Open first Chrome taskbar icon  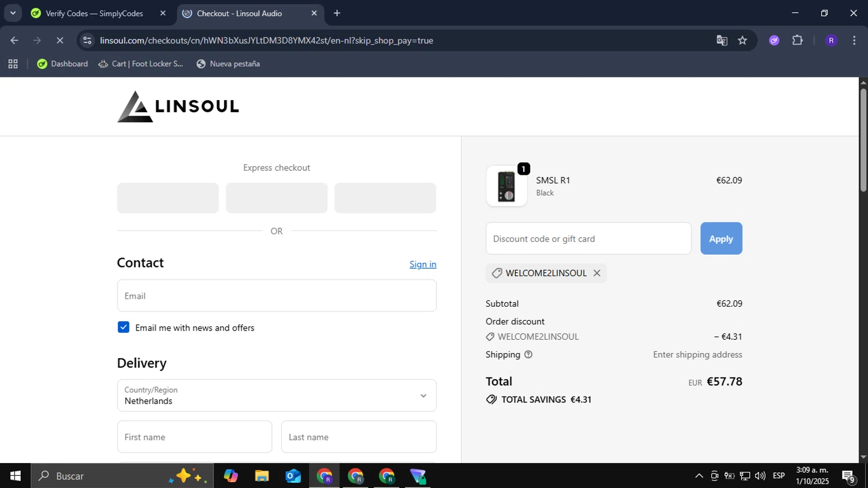(x=325, y=476)
